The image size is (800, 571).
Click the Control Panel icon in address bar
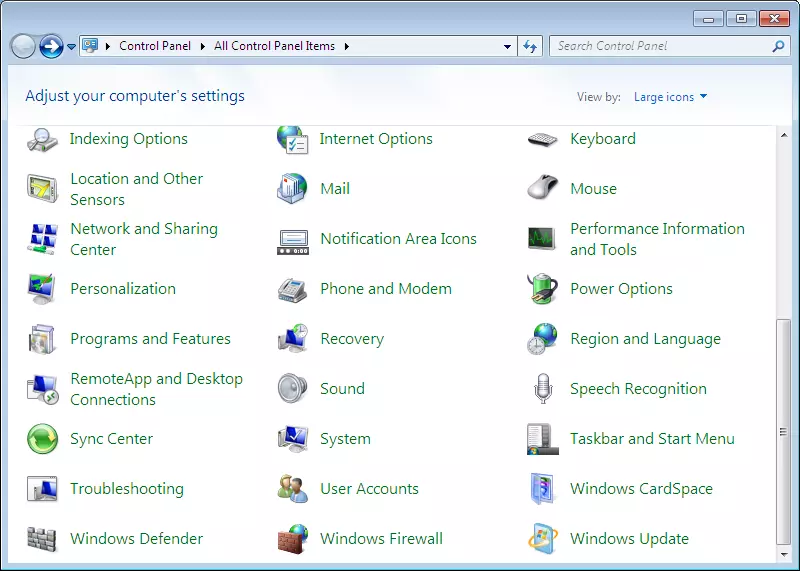pos(90,46)
